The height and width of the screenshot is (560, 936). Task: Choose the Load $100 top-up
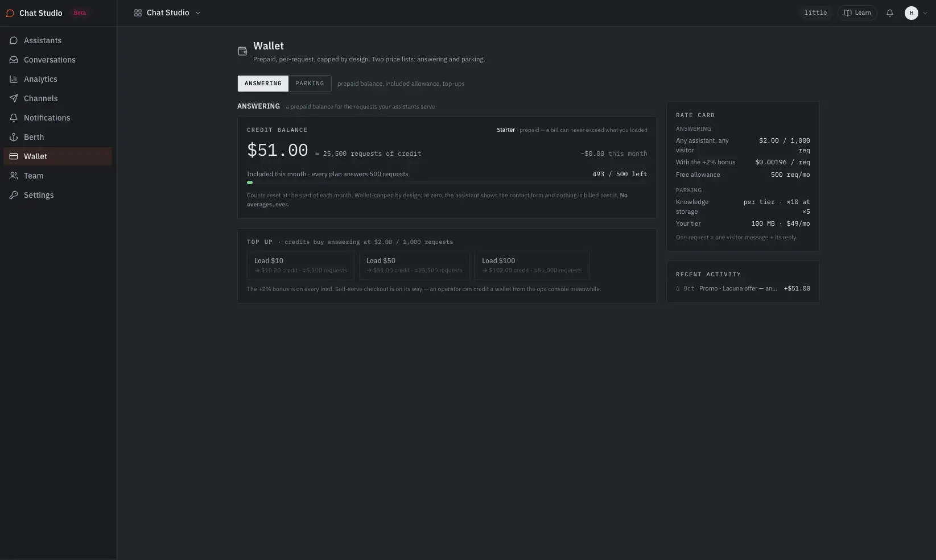pos(532,266)
